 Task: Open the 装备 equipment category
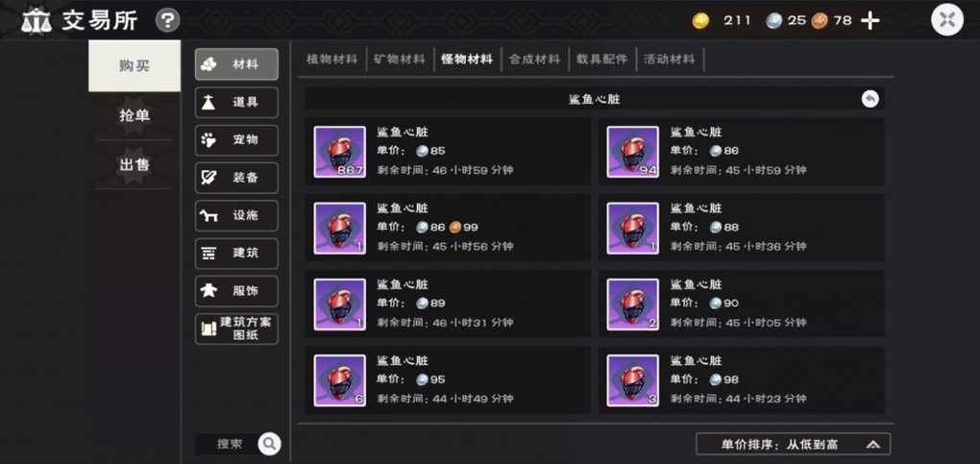pyautogui.click(x=236, y=178)
